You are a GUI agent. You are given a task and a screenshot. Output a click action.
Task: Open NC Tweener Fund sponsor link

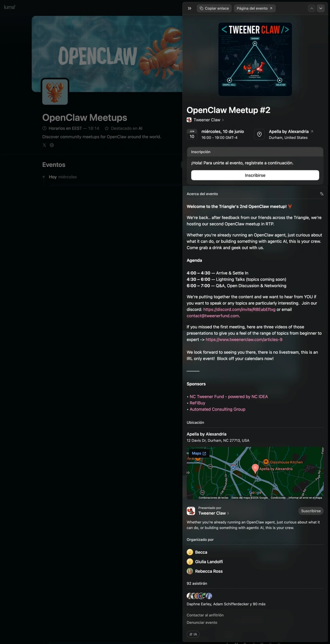(228, 397)
